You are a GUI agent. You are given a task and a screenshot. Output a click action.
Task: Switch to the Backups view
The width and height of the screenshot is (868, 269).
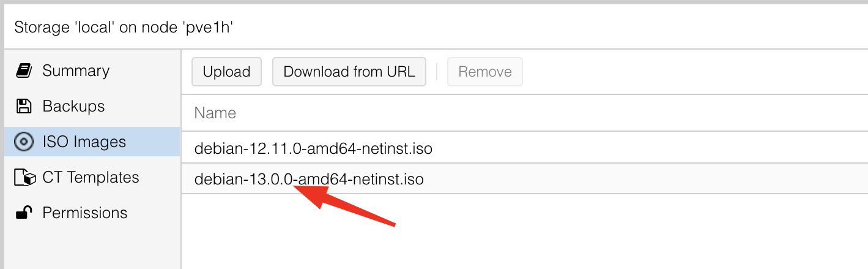[x=73, y=106]
